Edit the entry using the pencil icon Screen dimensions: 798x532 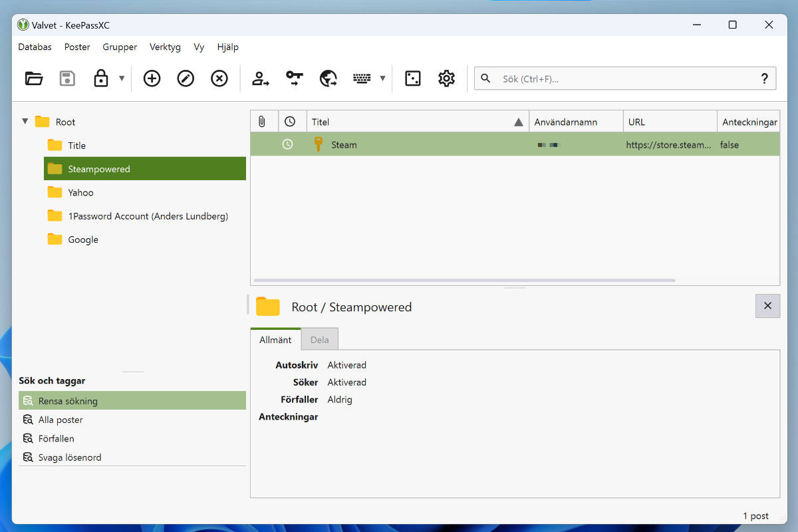tap(186, 78)
